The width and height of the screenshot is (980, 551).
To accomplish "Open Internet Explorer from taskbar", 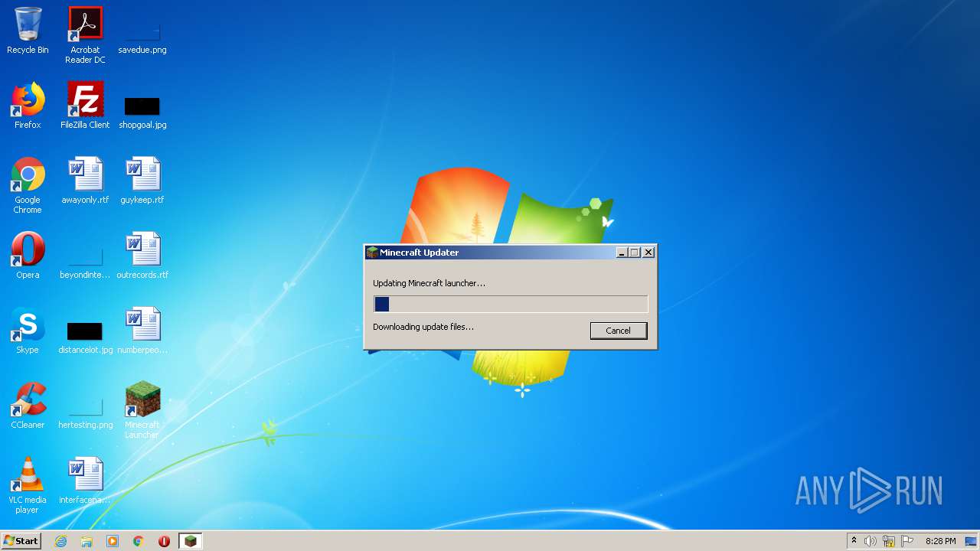I will pyautogui.click(x=61, y=541).
